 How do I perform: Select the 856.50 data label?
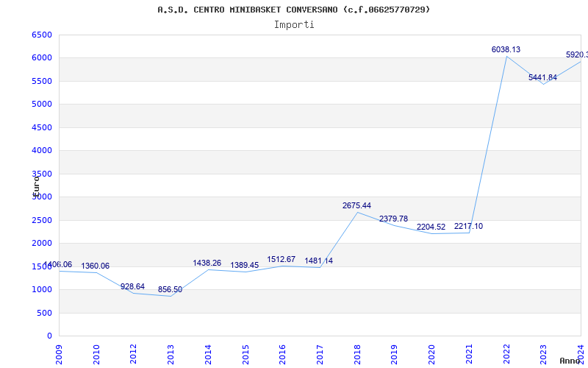170,289
